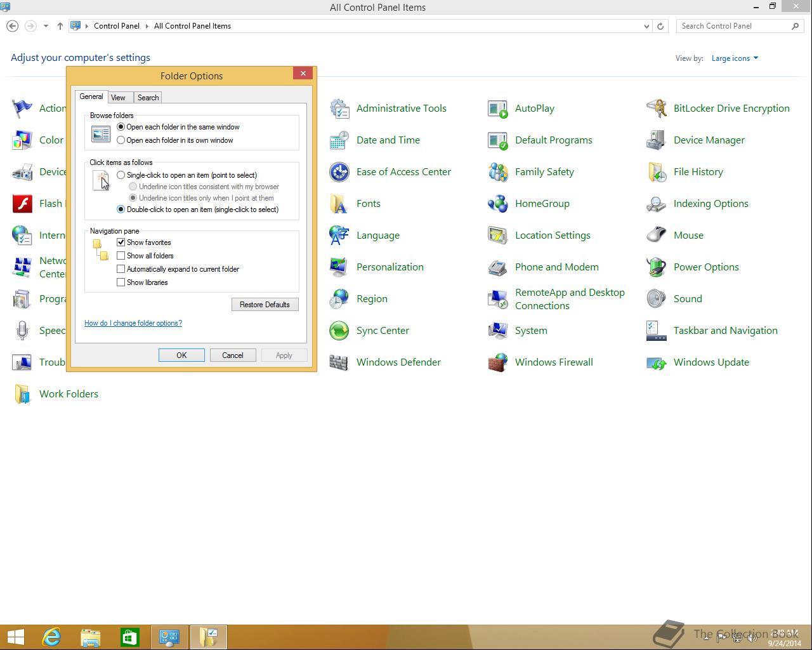Switch to the Search tab
The height and width of the screenshot is (650, 812).
148,98
